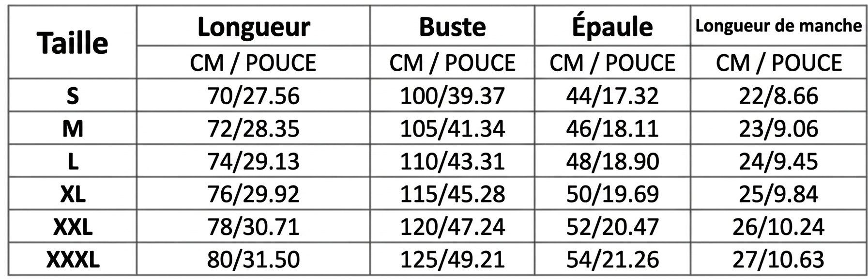Select the L size row label
Image resolution: width=868 pixels, height=279 pixels.
click(x=73, y=161)
